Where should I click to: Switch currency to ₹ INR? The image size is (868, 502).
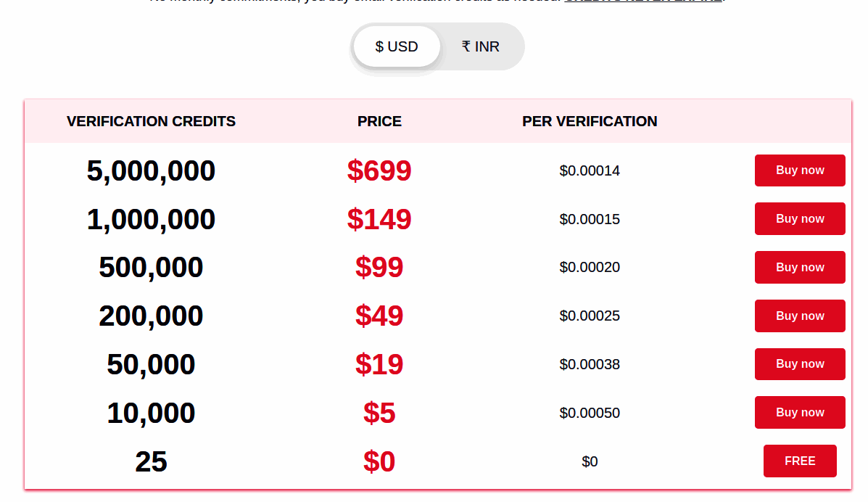[x=481, y=47]
